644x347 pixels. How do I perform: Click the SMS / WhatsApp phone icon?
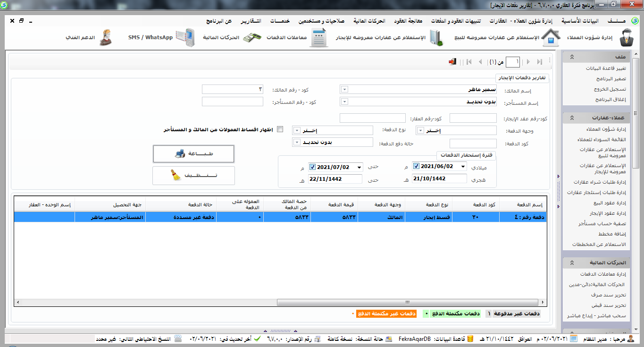tap(185, 38)
